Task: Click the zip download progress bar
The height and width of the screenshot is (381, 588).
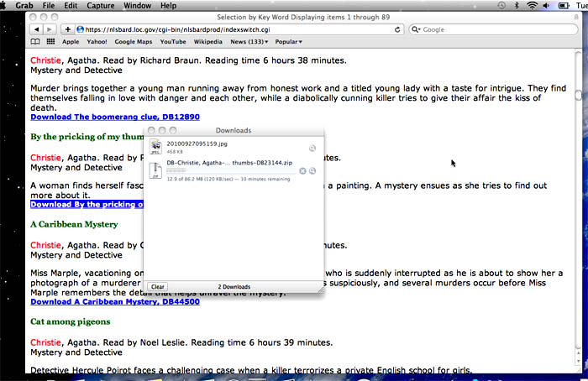Action: (230, 171)
